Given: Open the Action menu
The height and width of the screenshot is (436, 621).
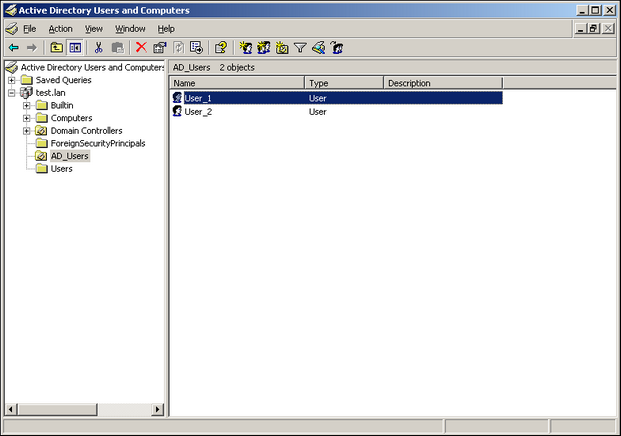Looking at the screenshot, I should 60,29.
